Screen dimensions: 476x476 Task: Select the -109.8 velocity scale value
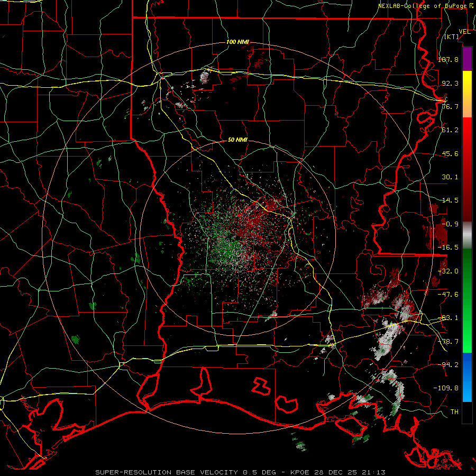pyautogui.click(x=446, y=388)
